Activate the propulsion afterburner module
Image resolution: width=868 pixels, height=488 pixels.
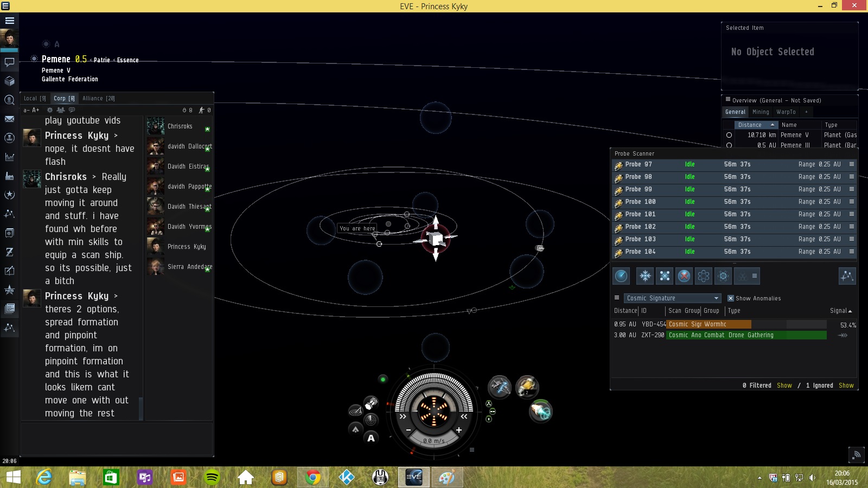(x=541, y=411)
